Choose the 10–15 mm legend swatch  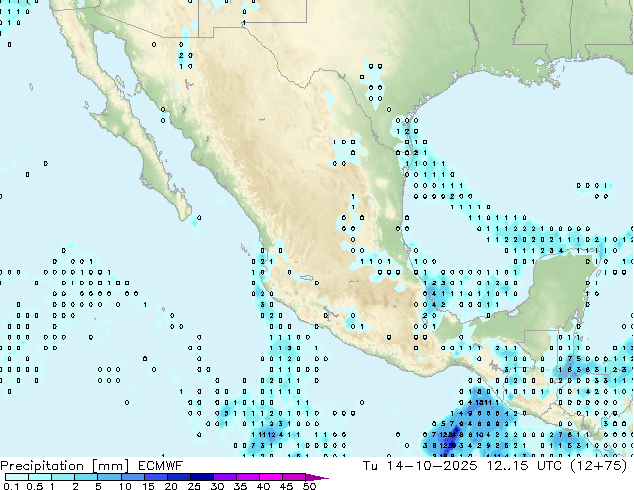[x=132, y=477]
